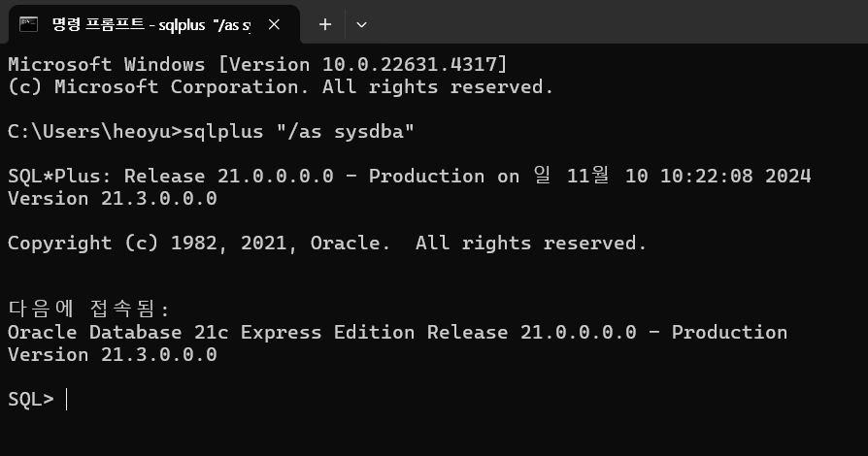Click the 'SQL*Plus: Release 21.0.0.0.0 - Production' line

click(x=410, y=176)
